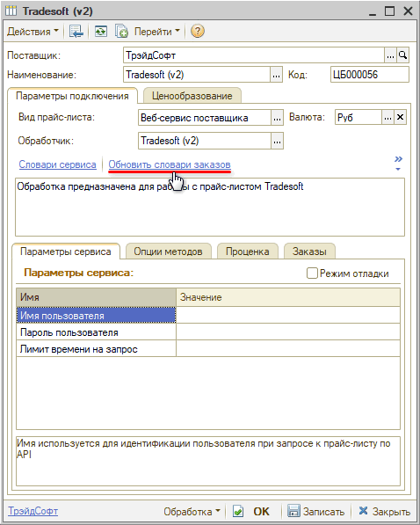
Task: Click the Обновить словари заказов link
Action: coord(170,164)
